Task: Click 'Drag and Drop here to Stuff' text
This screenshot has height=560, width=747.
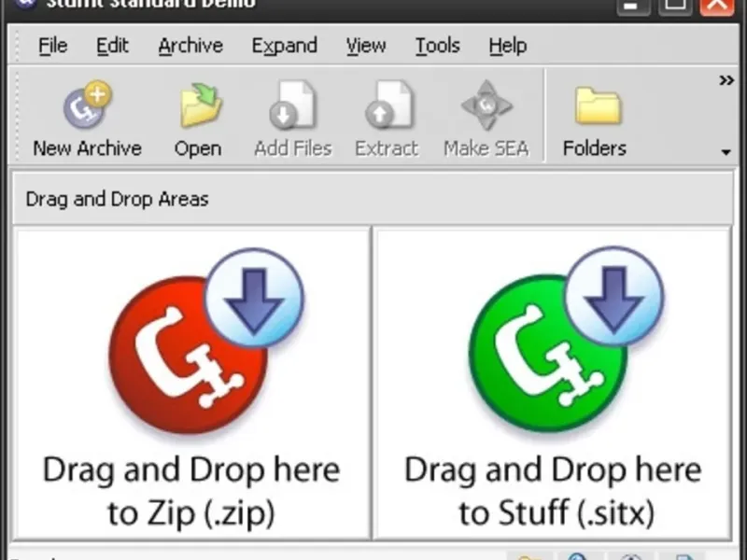Action: click(x=553, y=491)
